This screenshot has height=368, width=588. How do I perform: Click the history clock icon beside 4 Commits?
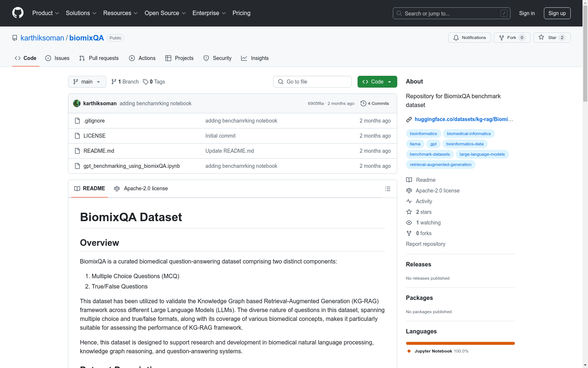click(x=363, y=103)
